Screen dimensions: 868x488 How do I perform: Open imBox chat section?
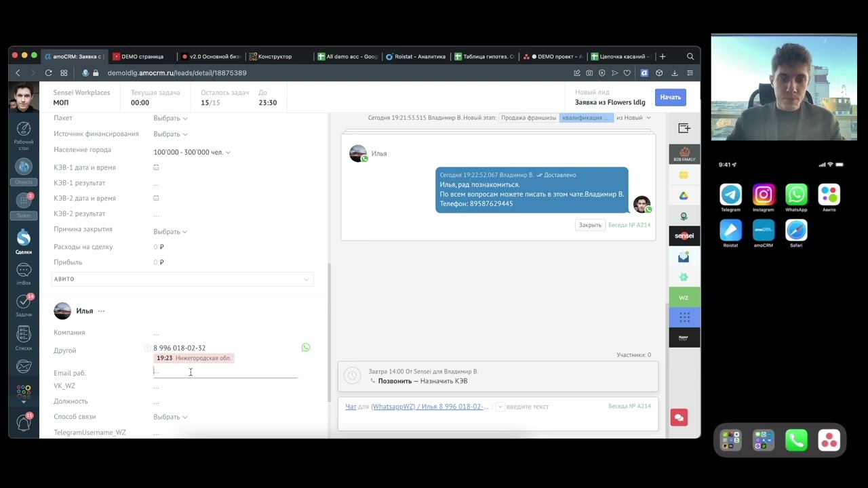[x=24, y=274]
